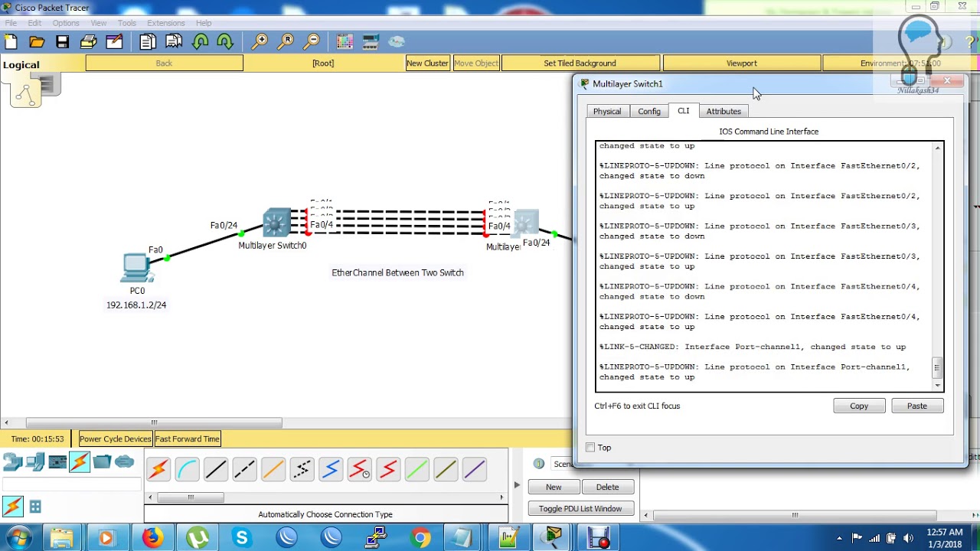Redo action in toolbar
The image size is (980, 551).
coord(225,41)
